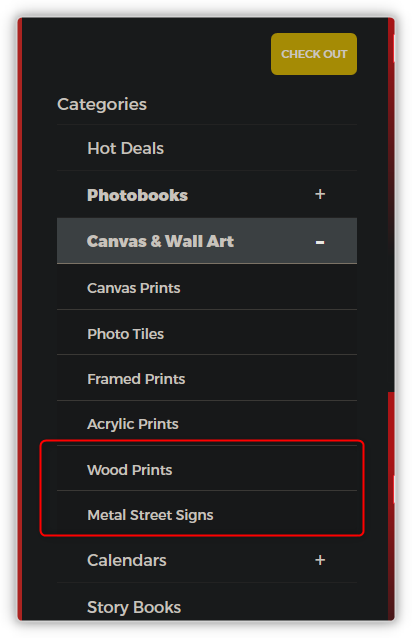Click the upper scrollbar track on the right
The height and width of the screenshot is (638, 412).
point(391,203)
